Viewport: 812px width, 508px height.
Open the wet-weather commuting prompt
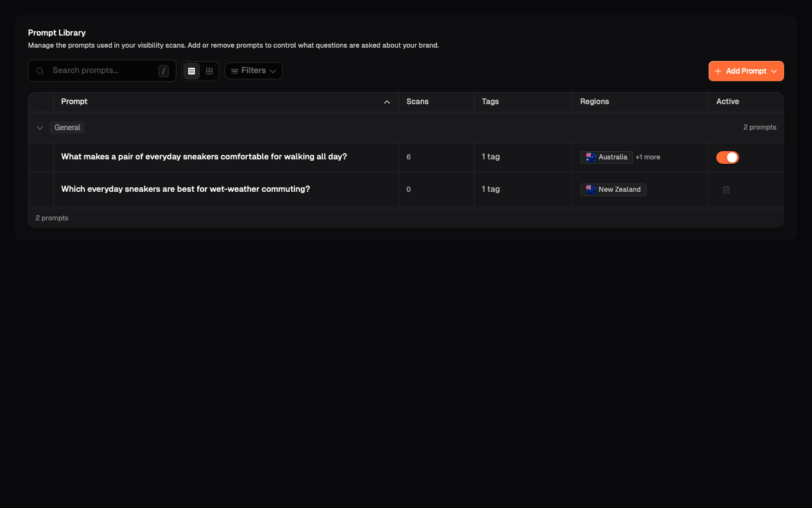click(x=185, y=189)
